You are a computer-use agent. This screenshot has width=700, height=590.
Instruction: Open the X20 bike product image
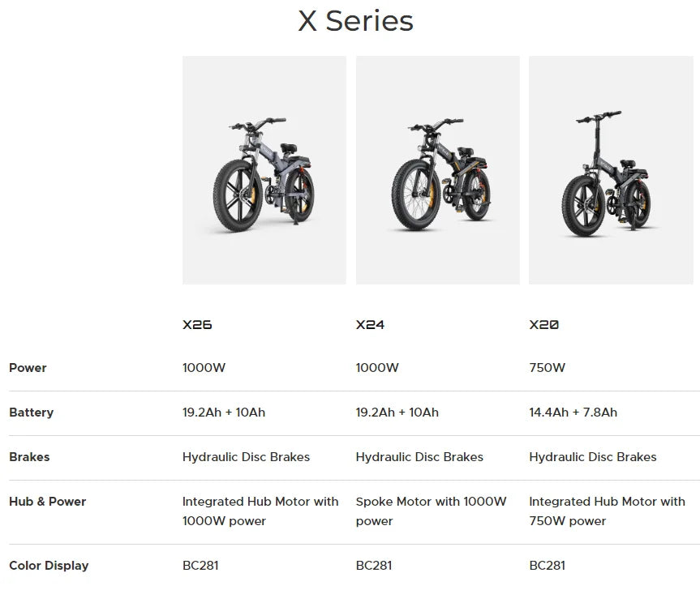click(x=611, y=170)
